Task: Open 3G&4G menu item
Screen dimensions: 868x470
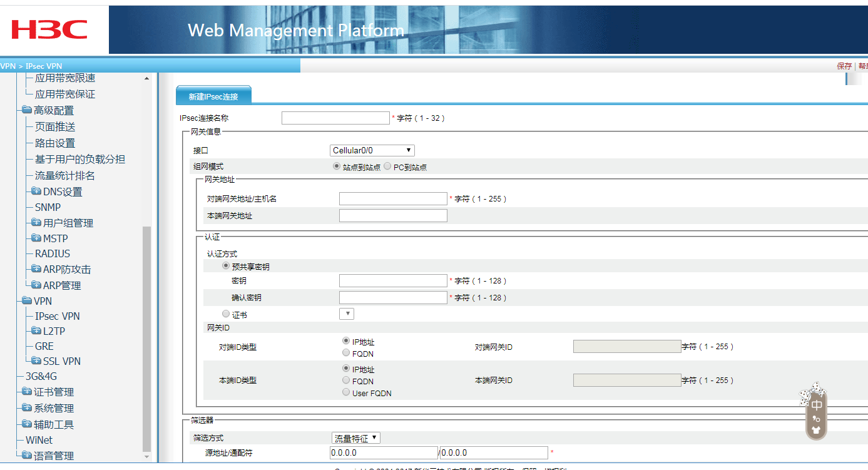Action: 41,376
